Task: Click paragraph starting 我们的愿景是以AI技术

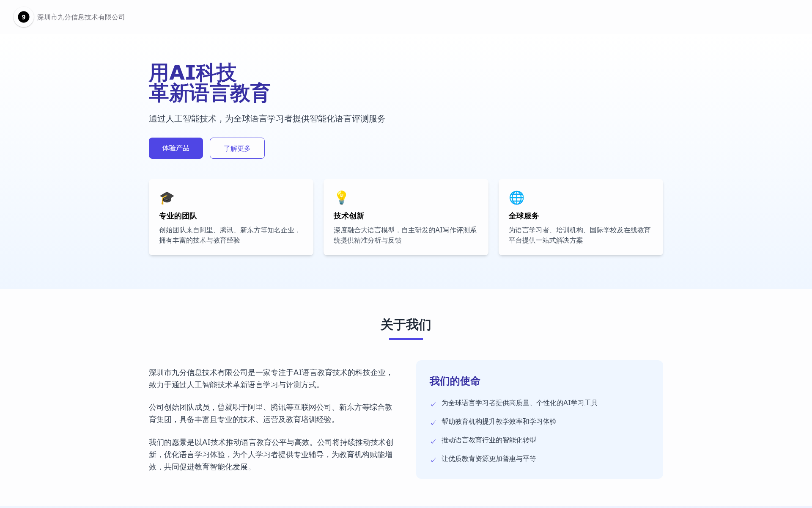Action: click(x=271, y=455)
